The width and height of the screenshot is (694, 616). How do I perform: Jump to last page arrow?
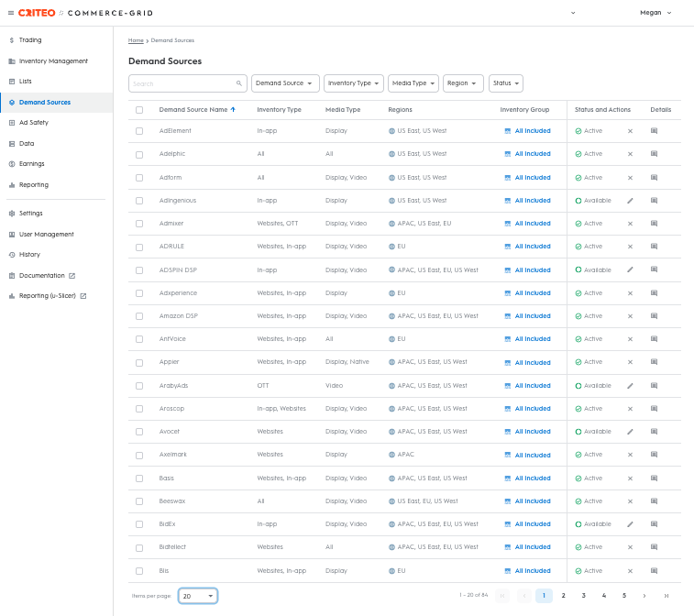666,596
